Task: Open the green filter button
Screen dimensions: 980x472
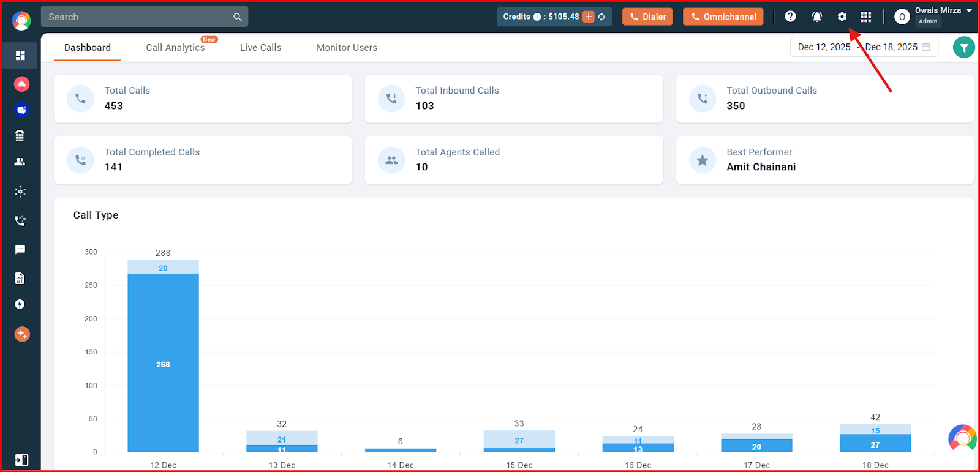Action: click(963, 47)
